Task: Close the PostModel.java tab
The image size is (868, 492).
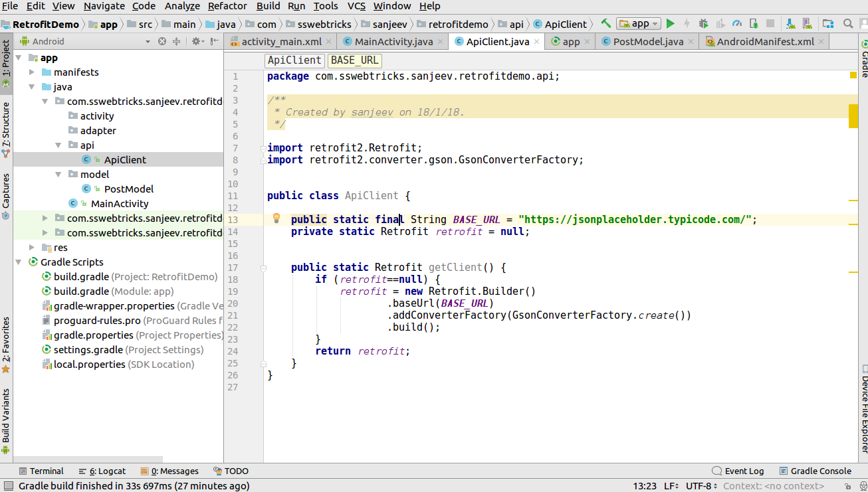Action: [691, 41]
